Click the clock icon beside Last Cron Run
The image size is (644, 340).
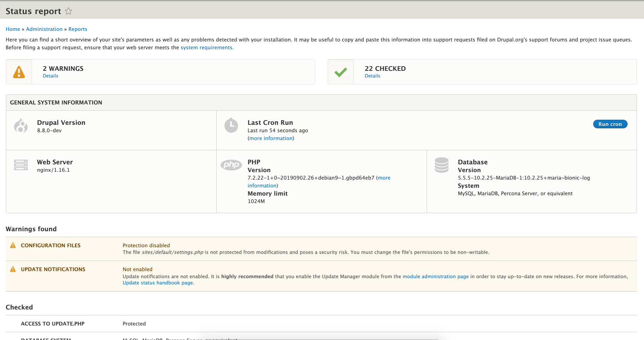click(231, 125)
